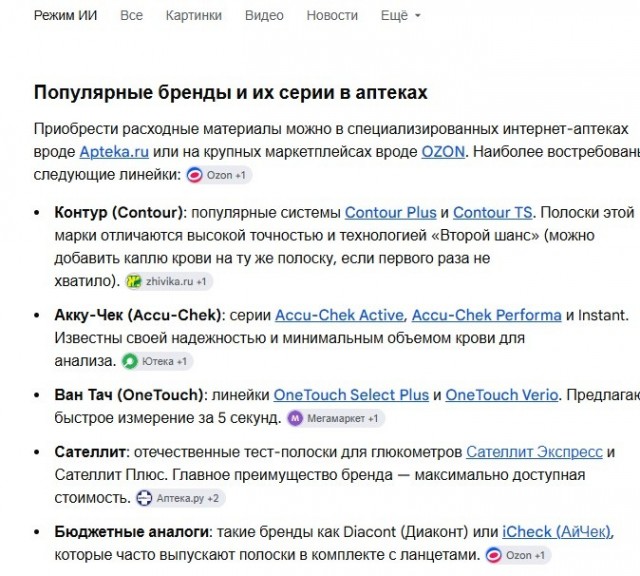
Task: Open the Contour TS link
Action: (492, 213)
